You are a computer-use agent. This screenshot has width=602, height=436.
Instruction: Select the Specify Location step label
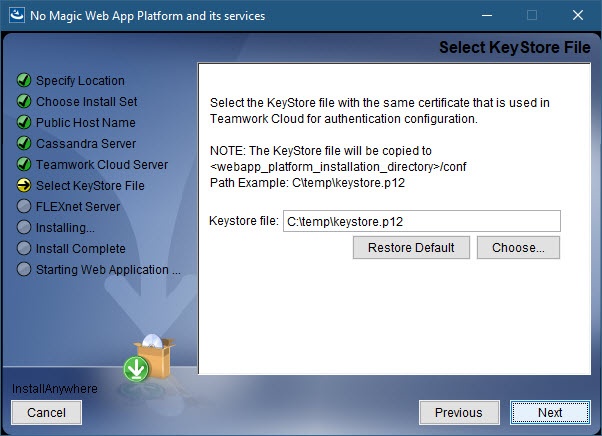pos(80,81)
